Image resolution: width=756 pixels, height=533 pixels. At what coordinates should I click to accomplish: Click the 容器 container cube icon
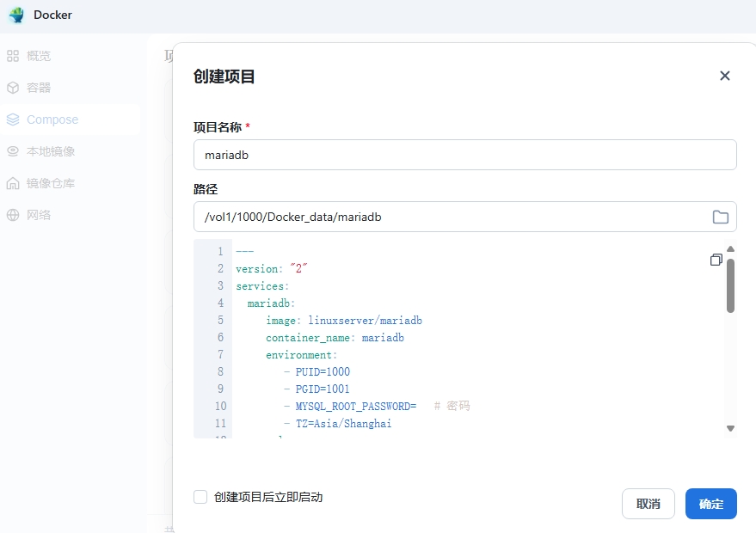click(x=13, y=88)
